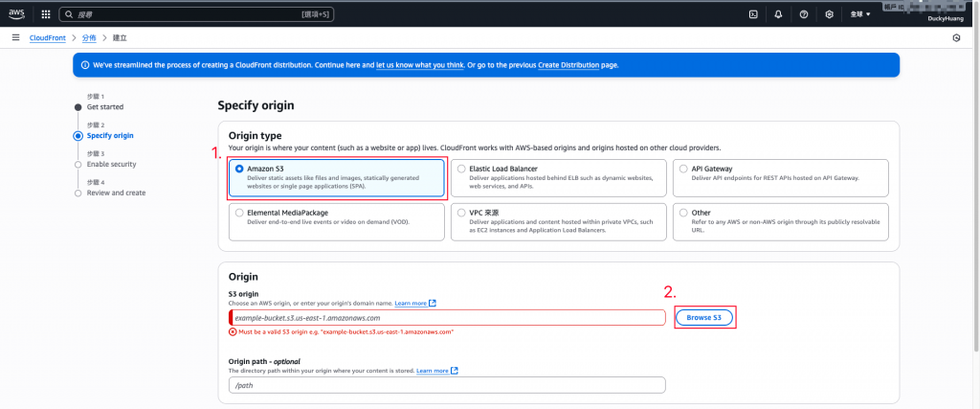The width and height of the screenshot is (980, 409).
Task: Select the Elastic Load Balancer origin type
Action: [559, 178]
